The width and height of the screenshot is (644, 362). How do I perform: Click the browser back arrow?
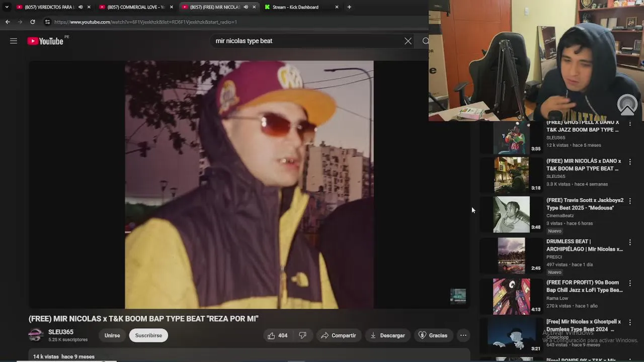[8, 22]
